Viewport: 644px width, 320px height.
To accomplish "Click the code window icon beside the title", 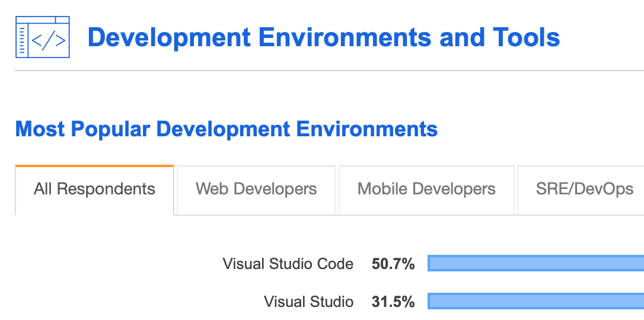I will pos(43,37).
